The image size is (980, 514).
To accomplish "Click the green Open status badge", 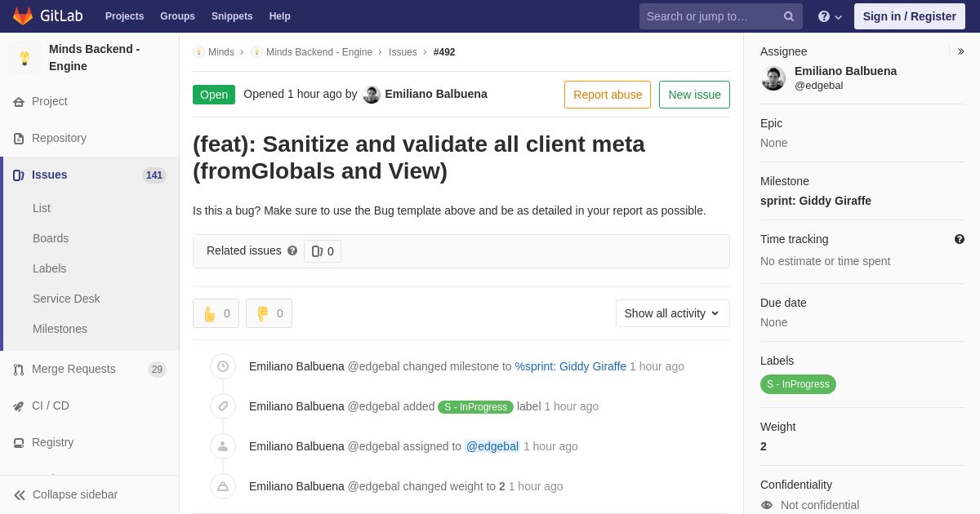I will click(214, 95).
